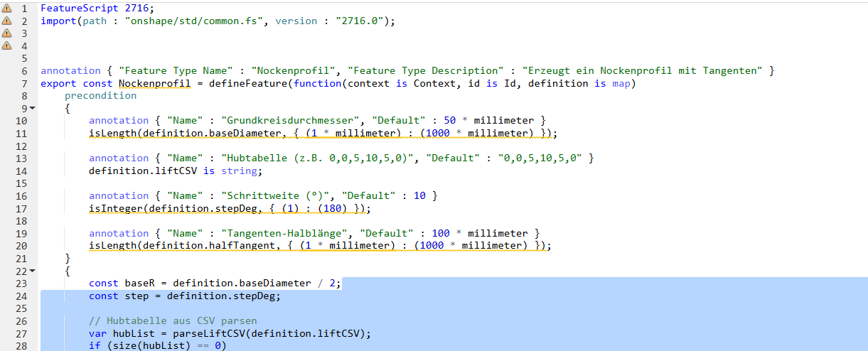Click the warning icon beside line 3
This screenshot has height=351, width=868.
6,33
